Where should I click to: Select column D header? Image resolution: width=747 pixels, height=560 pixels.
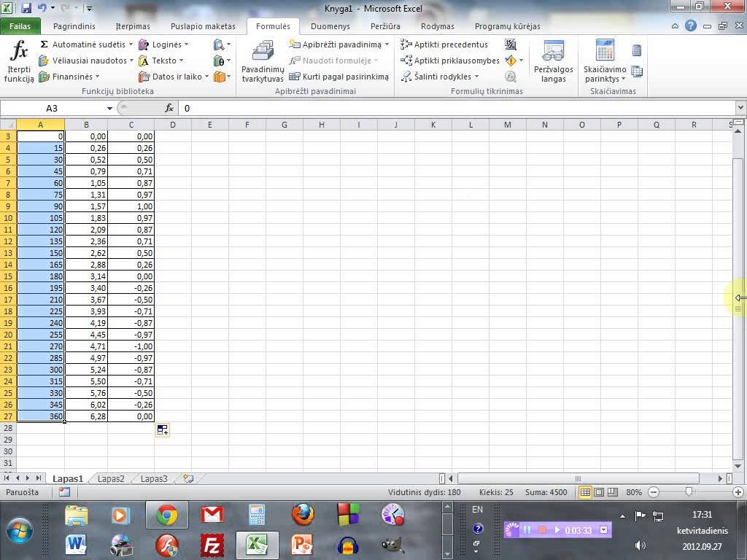pos(172,125)
